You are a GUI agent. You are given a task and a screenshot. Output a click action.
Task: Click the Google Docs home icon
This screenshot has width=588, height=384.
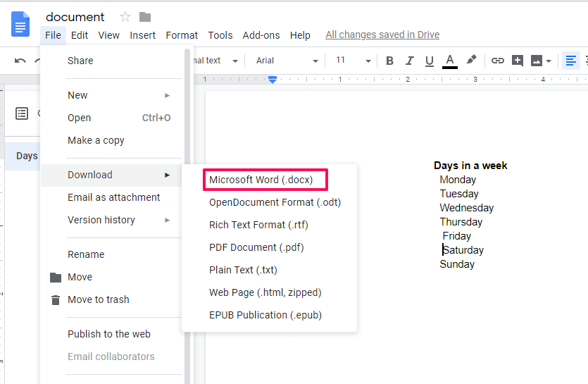point(20,25)
